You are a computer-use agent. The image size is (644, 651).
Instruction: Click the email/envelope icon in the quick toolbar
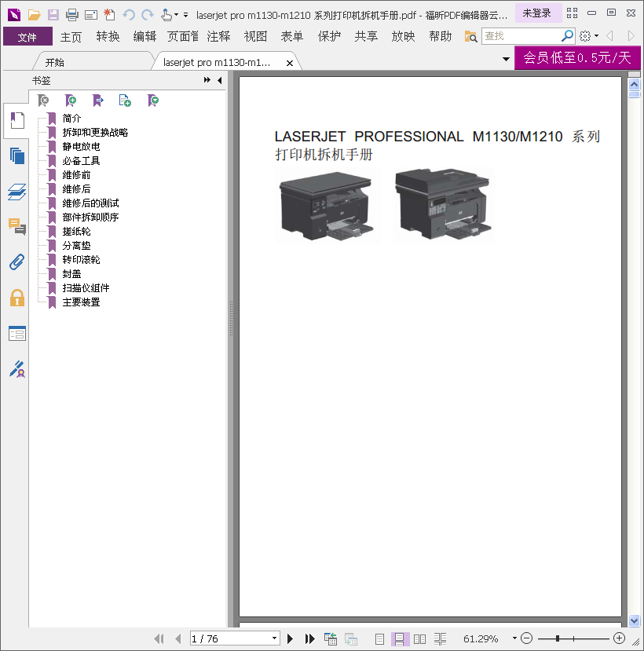click(x=91, y=16)
